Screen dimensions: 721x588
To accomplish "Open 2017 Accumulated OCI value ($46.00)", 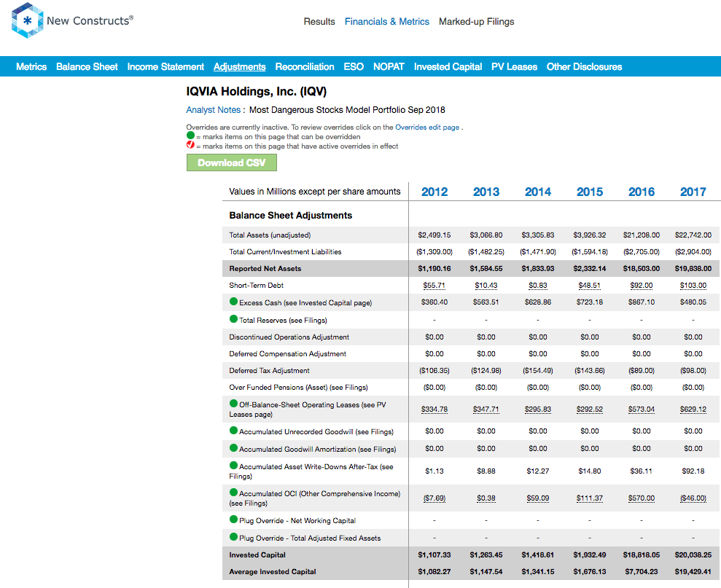I will click(693, 498).
